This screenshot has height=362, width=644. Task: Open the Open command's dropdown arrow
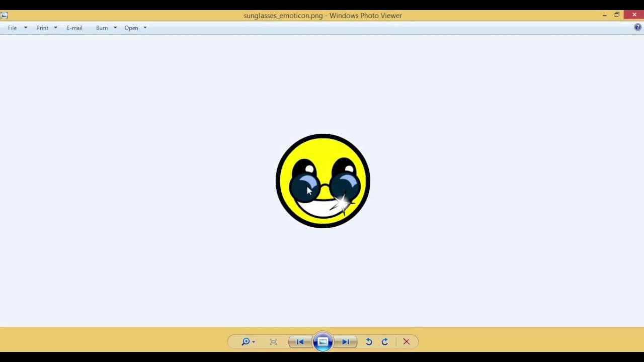coord(145,28)
